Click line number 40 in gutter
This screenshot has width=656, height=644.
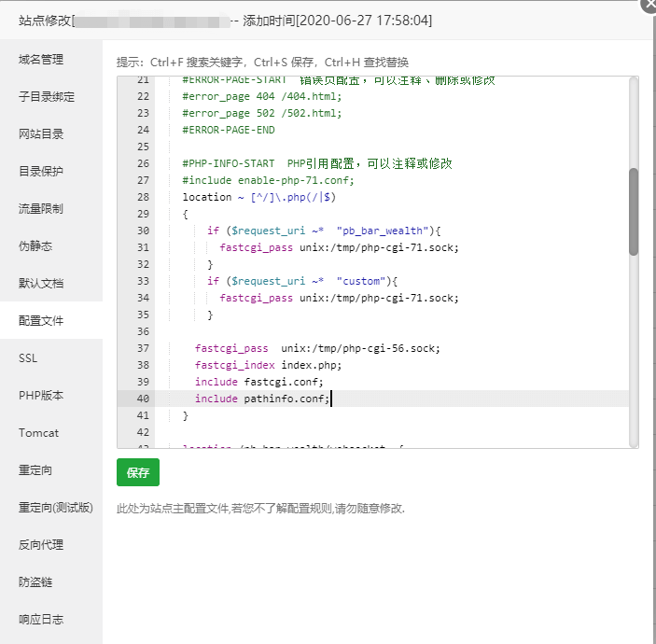pyautogui.click(x=143, y=399)
